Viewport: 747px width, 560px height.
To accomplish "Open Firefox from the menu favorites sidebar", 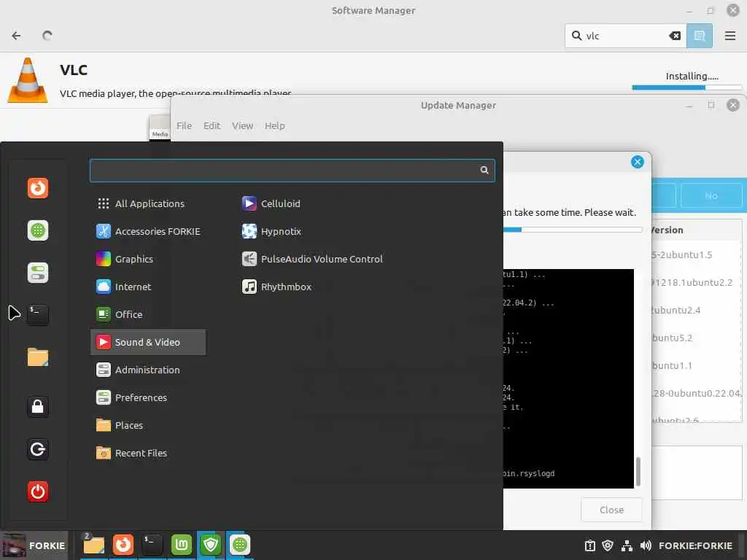I will click(x=38, y=187).
